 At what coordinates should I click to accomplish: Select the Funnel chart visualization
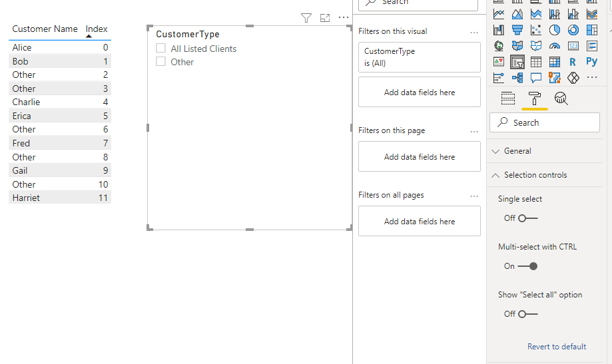517,30
